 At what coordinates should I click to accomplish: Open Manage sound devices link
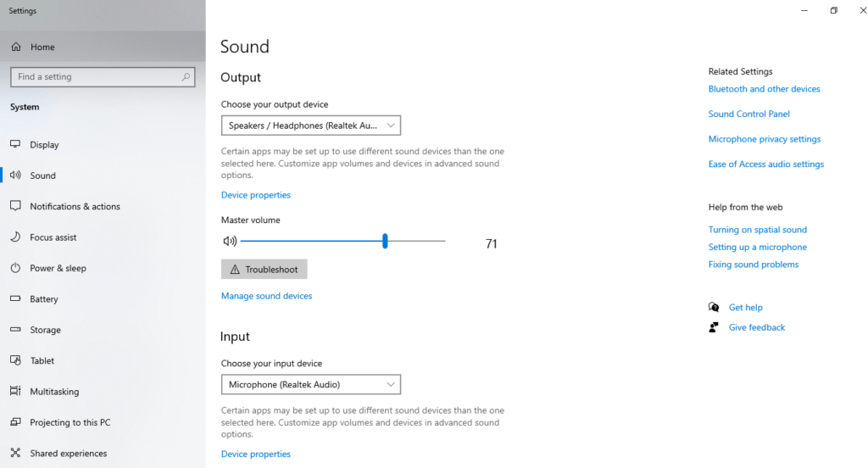pos(267,296)
